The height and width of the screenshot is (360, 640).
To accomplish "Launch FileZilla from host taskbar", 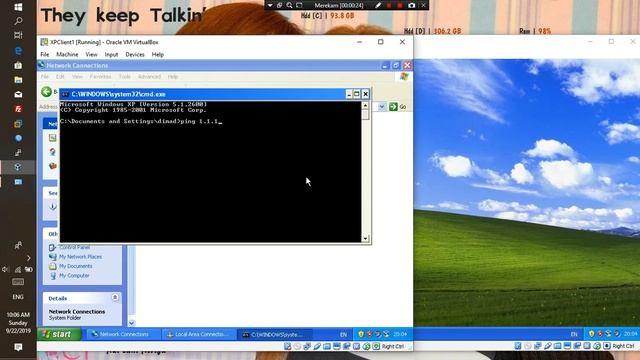I will point(18,109).
